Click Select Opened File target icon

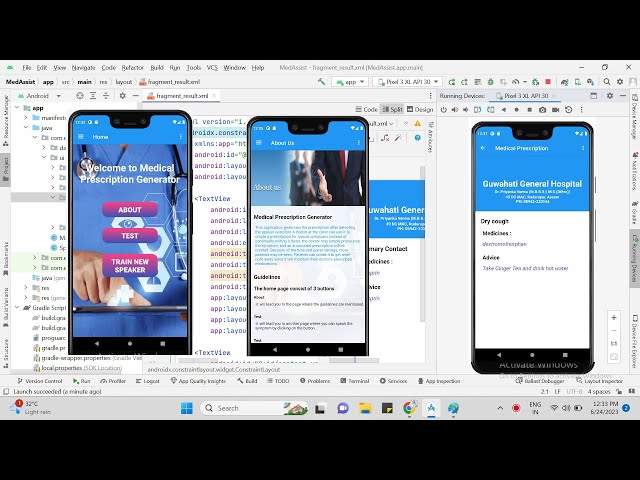click(80, 96)
